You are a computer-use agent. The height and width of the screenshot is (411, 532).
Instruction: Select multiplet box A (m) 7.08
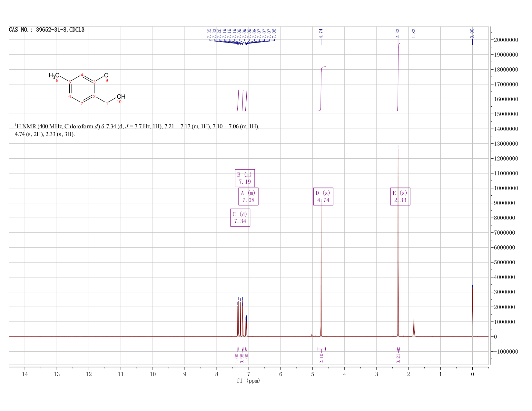click(248, 196)
